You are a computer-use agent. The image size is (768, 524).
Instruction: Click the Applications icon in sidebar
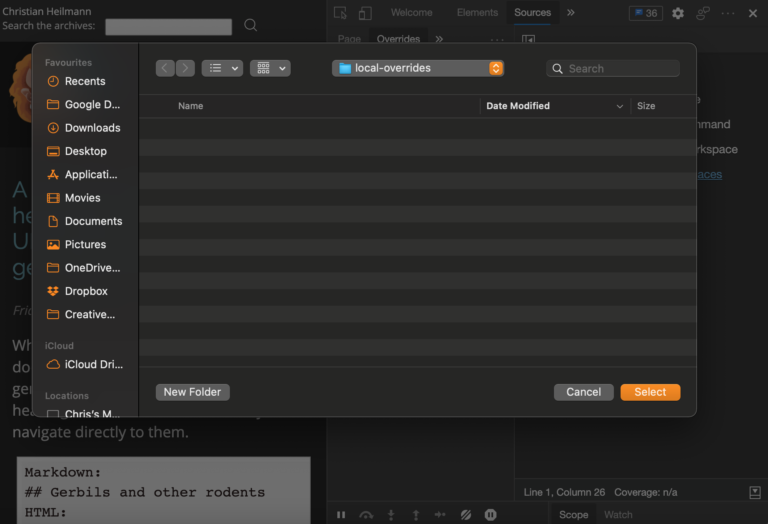pos(53,174)
